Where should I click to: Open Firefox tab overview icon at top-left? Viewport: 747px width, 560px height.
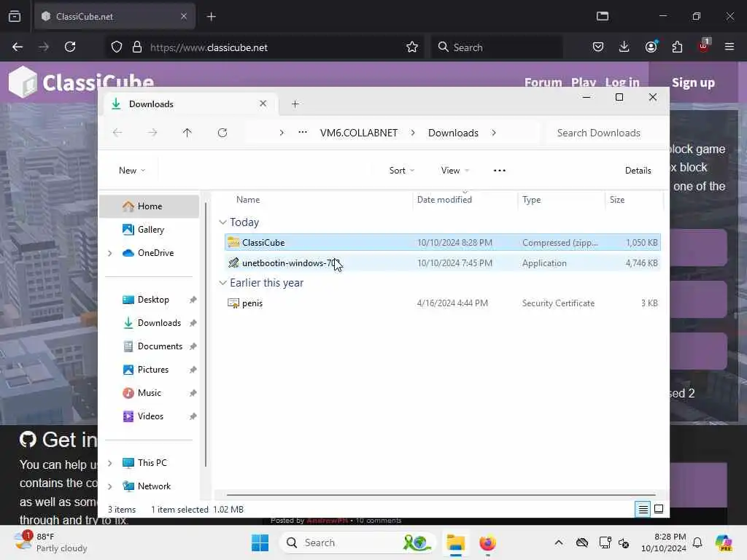click(15, 16)
